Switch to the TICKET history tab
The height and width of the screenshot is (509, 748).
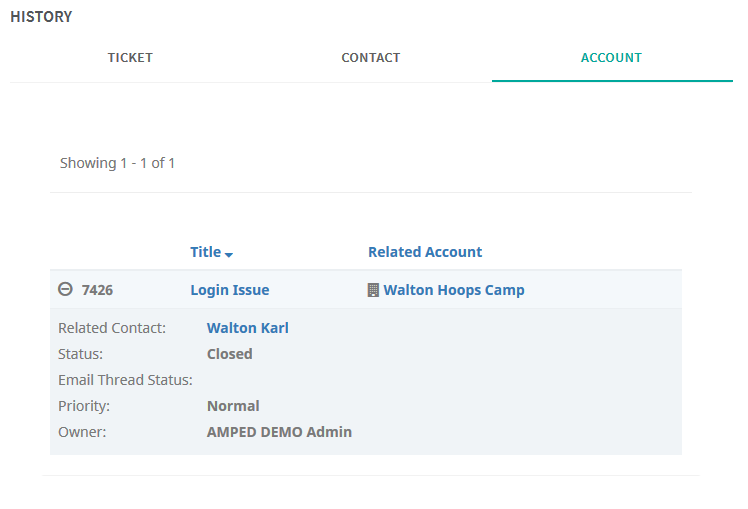(130, 58)
